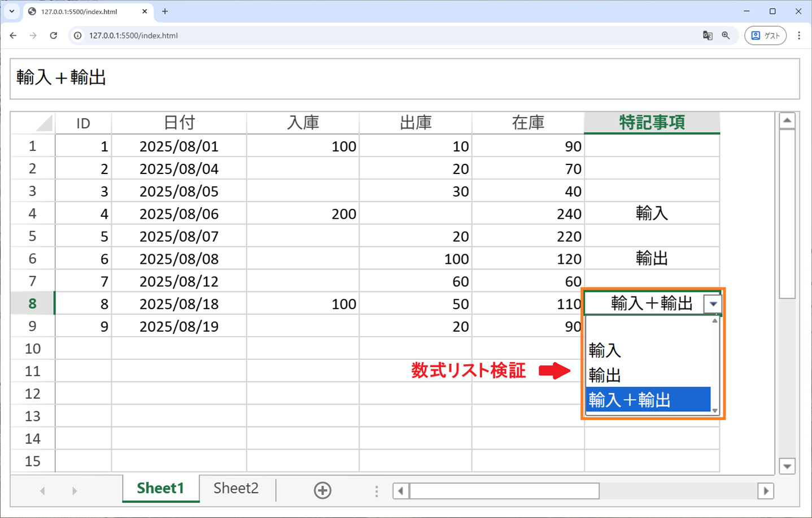Image resolution: width=812 pixels, height=518 pixels.
Task: Select the 入庫 cell containing 200
Action: pyautogui.click(x=303, y=214)
